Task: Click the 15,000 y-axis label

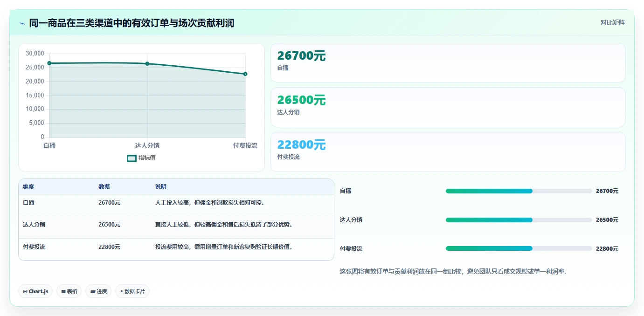Action: pyautogui.click(x=35, y=95)
